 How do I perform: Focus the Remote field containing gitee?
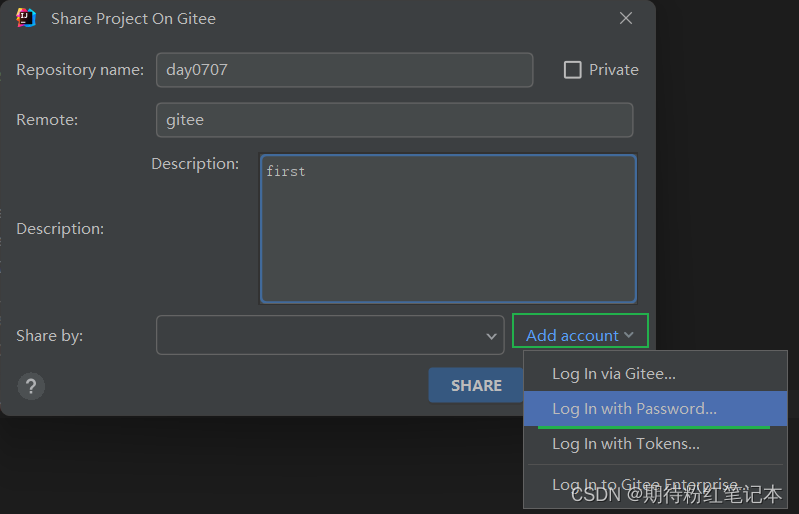tap(394, 120)
